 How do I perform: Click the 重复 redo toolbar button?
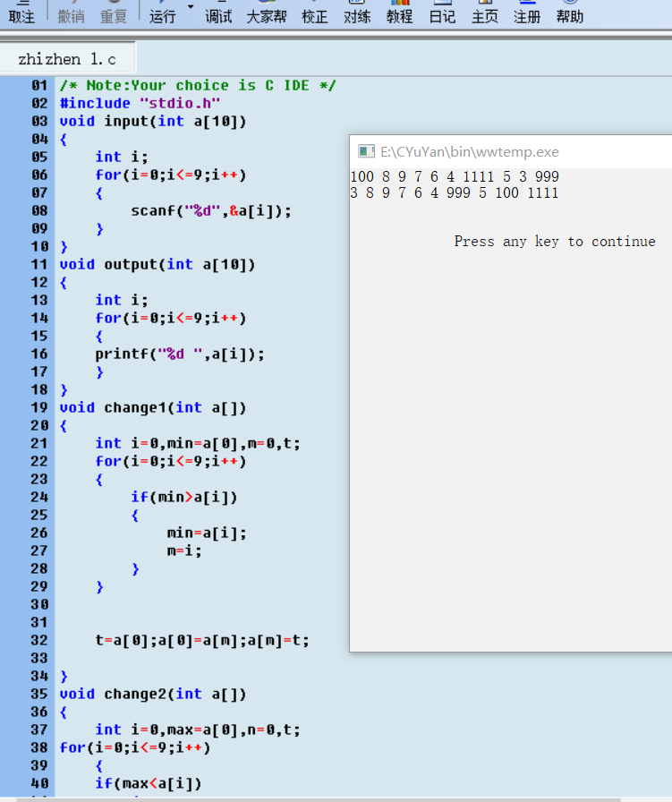tap(114, 13)
